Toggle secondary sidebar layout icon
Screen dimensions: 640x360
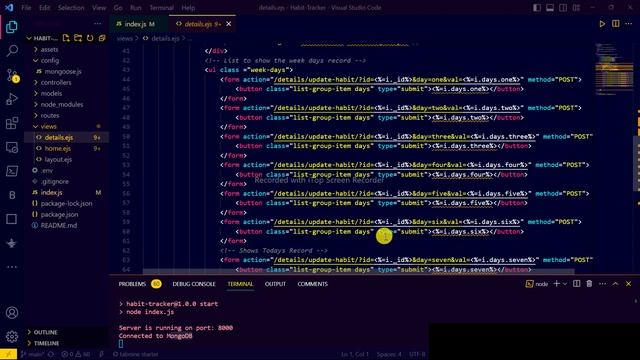(563, 8)
